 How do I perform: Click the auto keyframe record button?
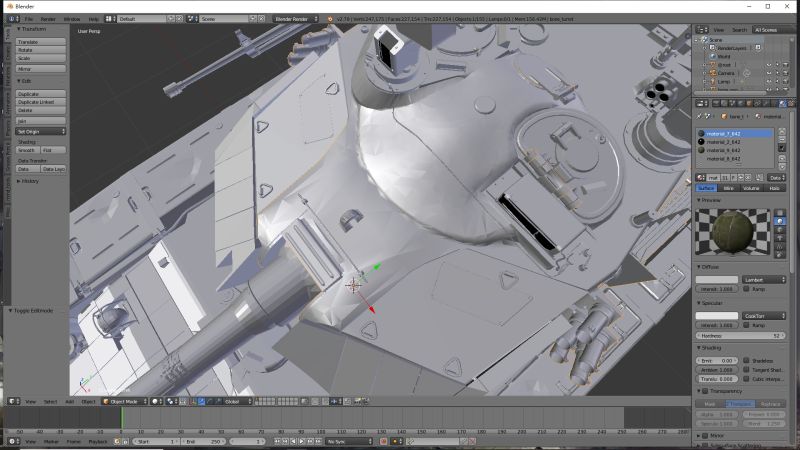coord(383,441)
